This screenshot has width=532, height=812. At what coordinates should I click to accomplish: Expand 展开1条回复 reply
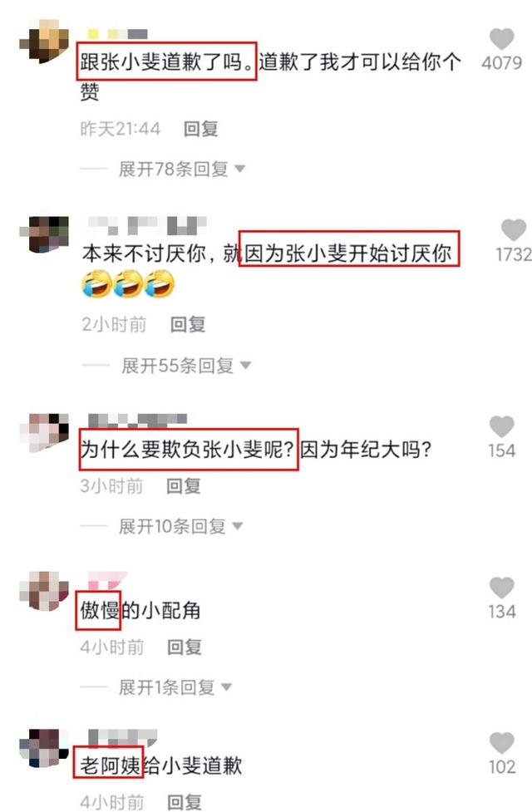[175, 687]
